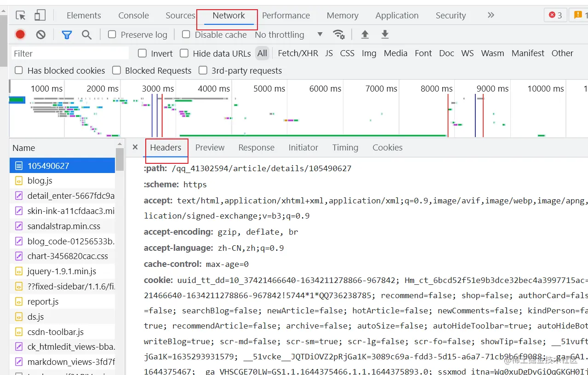Open the Initiator detail tab
Image resolution: width=588 pixels, height=375 pixels.
[x=303, y=148]
